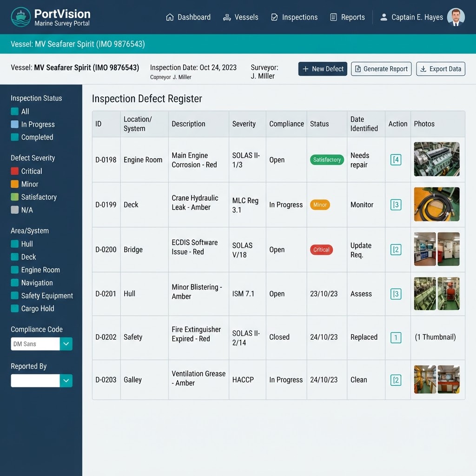The width and height of the screenshot is (476, 476).
Task: Toggle Engine Room area filter
Action: pos(14,270)
